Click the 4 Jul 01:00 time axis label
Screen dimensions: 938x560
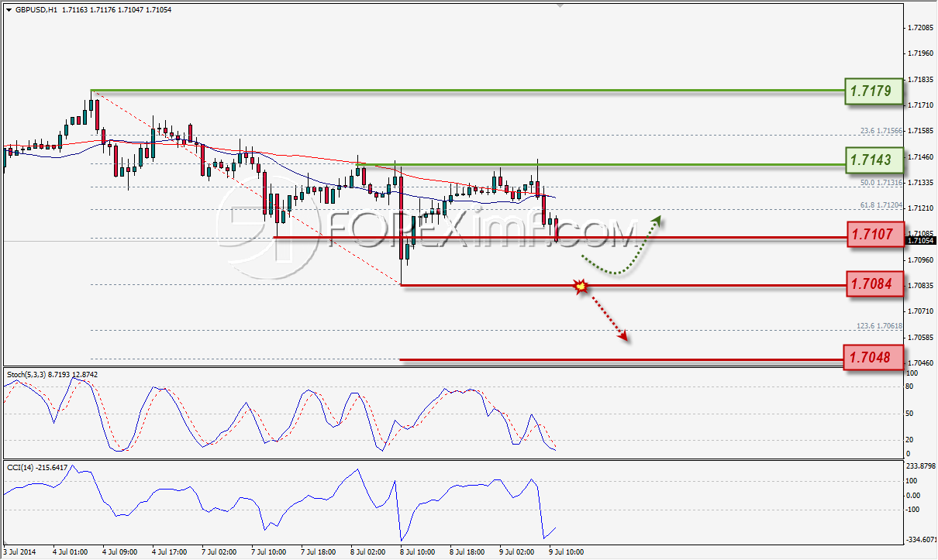pyautogui.click(x=68, y=553)
